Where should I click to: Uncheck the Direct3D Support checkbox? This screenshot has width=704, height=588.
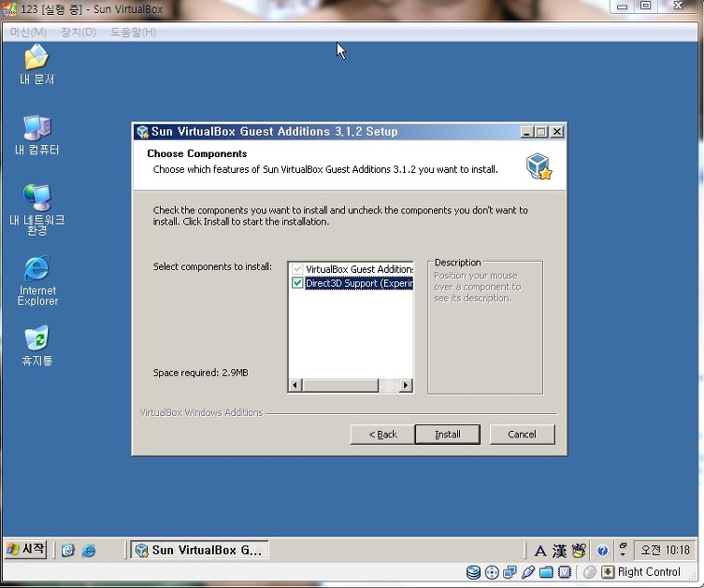[297, 282]
